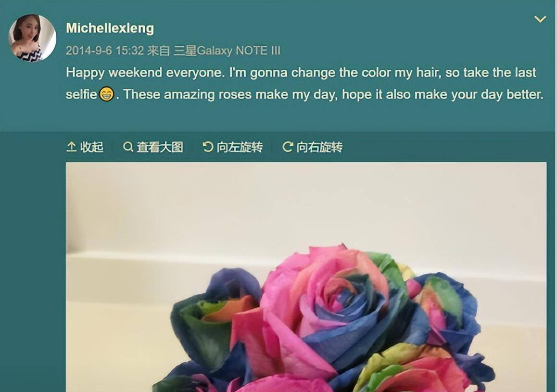Click the 来自 label before the device name

click(158, 51)
